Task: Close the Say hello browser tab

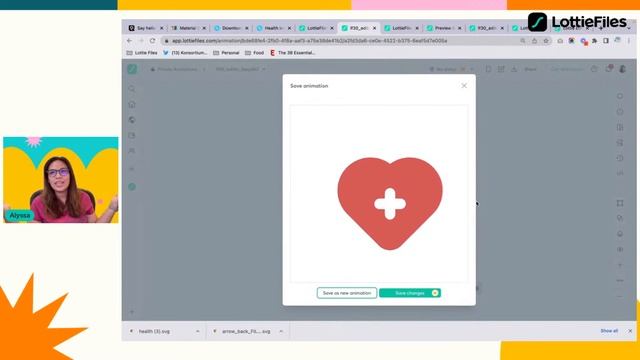Action: tap(162, 28)
